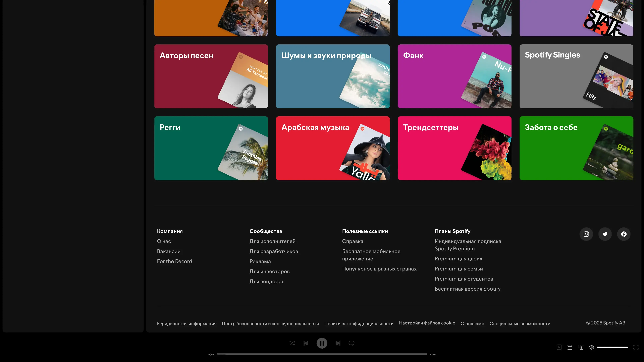644x362 pixels.
Task: Open the playback queue icon
Action: point(570,347)
